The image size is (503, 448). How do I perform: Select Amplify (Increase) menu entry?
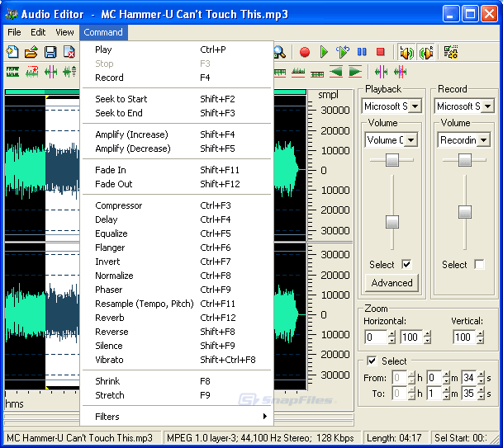pyautogui.click(x=177, y=134)
